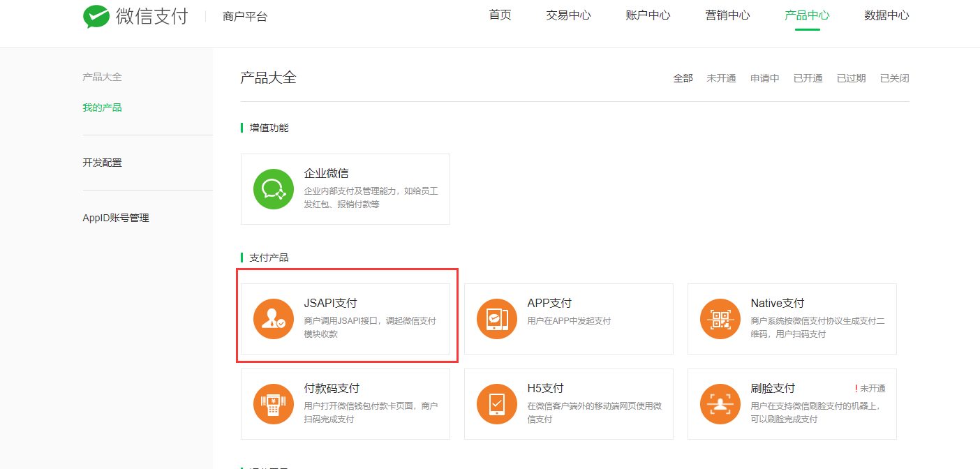The height and width of the screenshot is (469, 980).
Task: Click the Native支付 description about 二维码
Action: [x=817, y=327]
